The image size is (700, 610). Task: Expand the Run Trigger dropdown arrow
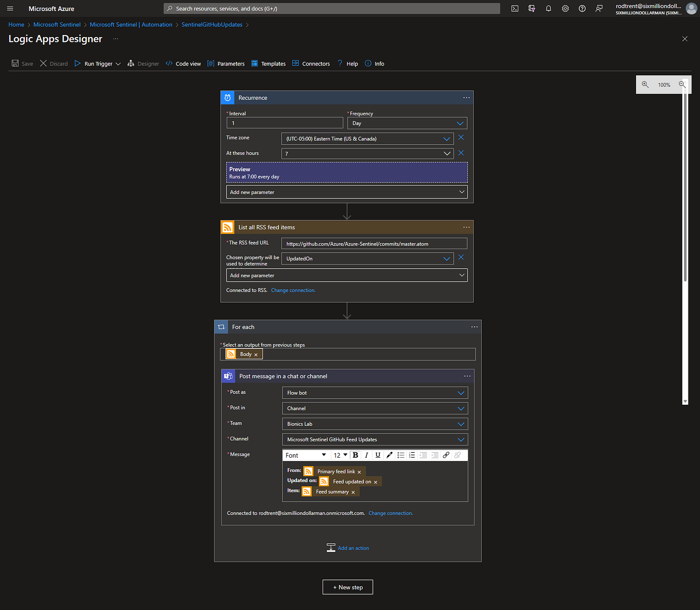point(118,64)
